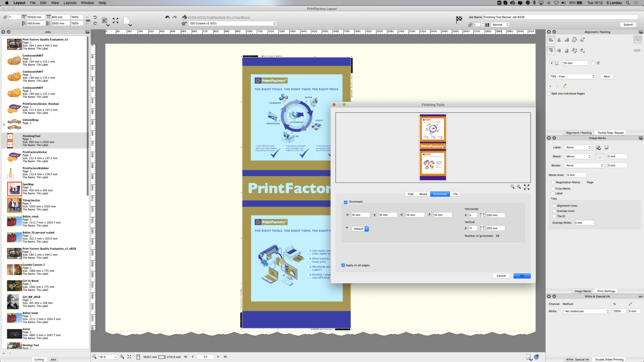644x362 pixels.
Task: Click align horizontal centers icon in Alignment panel
Action: point(559,40)
